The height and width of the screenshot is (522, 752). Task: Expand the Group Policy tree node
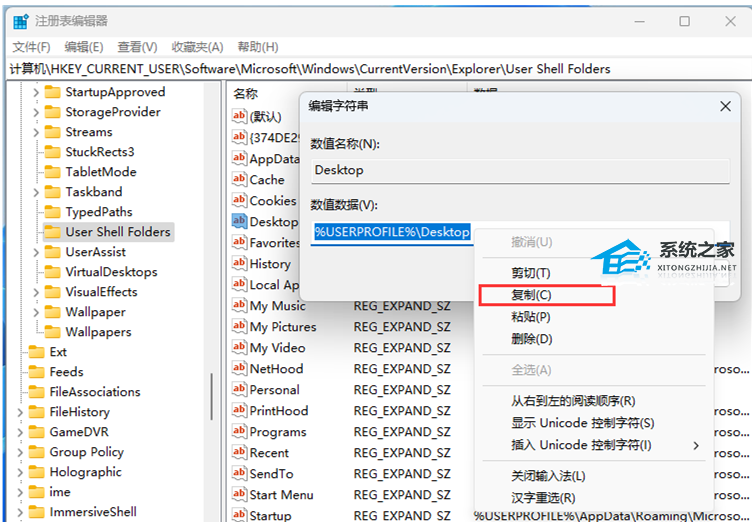20,452
